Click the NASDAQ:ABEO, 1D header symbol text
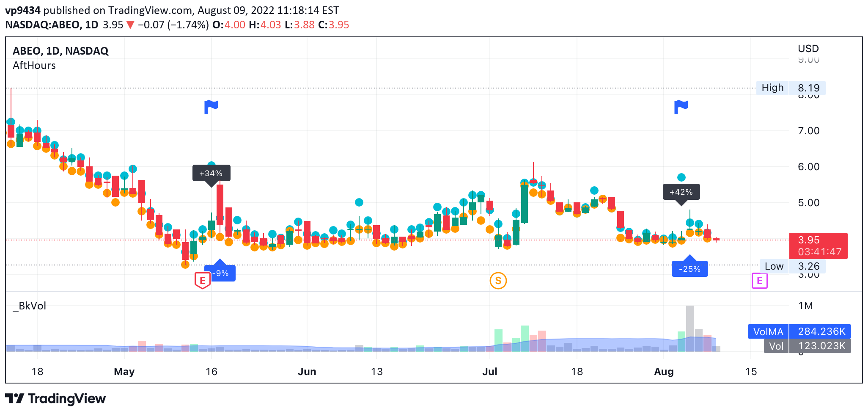868x414 pixels. tap(52, 25)
